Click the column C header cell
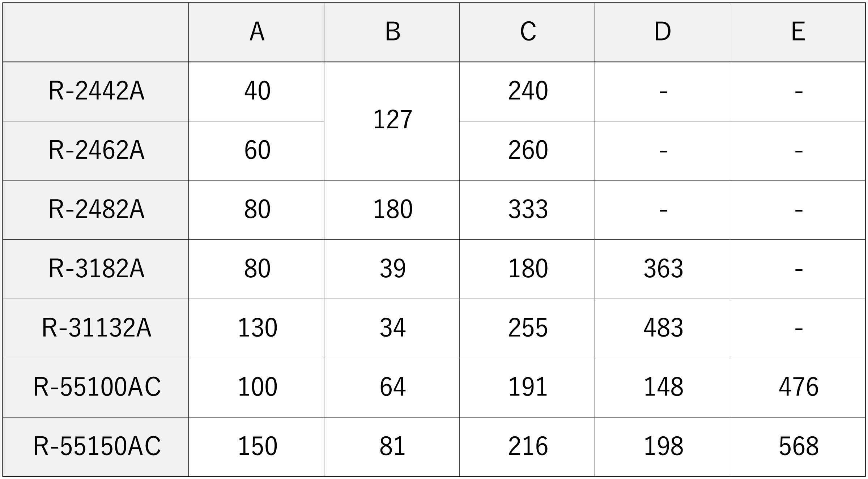This screenshot has width=868, height=479. click(x=527, y=32)
